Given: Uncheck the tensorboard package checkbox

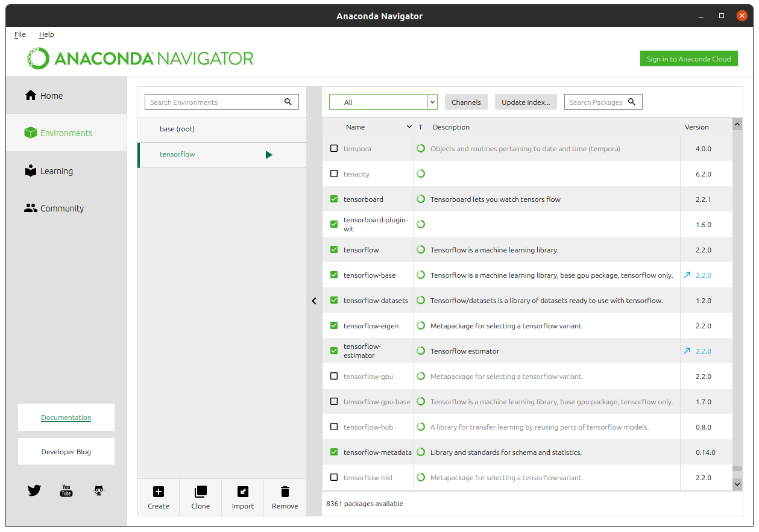Looking at the screenshot, I should (334, 199).
